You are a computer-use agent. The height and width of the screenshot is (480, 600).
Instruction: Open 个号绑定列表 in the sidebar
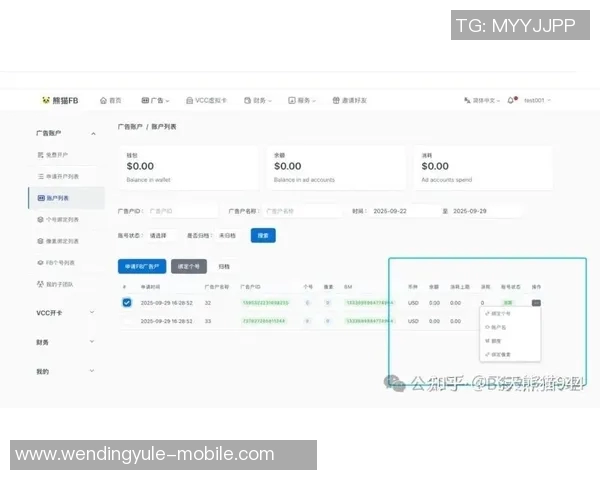[58, 219]
